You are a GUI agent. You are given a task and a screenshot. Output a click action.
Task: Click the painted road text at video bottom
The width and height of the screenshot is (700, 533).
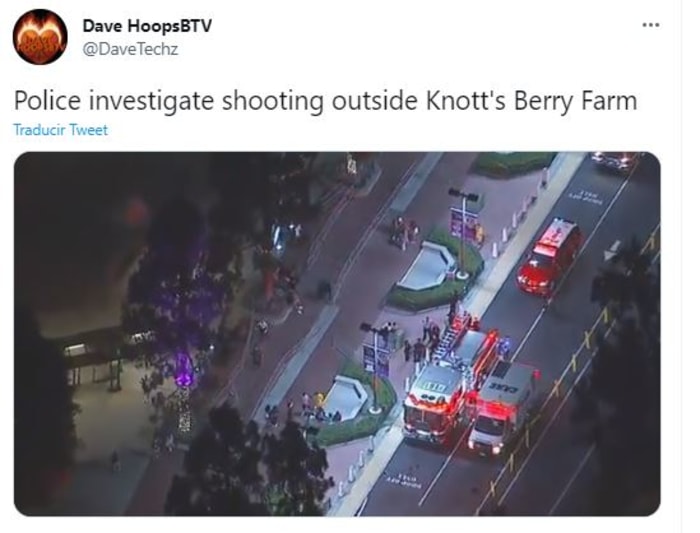coord(403,479)
